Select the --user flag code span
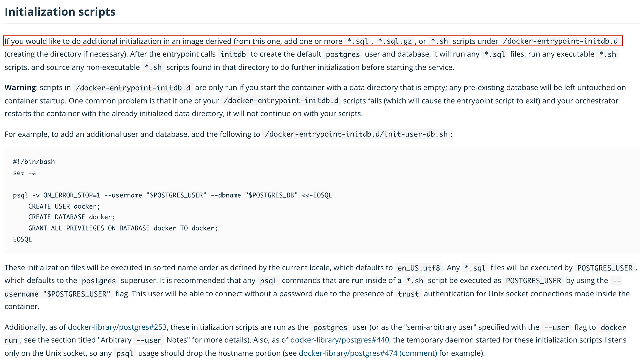This screenshot has height=364, width=640. point(556,327)
